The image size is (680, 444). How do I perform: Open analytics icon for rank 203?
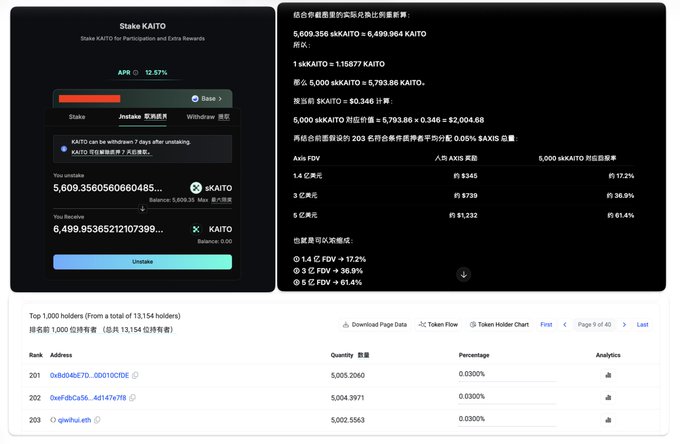click(608, 420)
